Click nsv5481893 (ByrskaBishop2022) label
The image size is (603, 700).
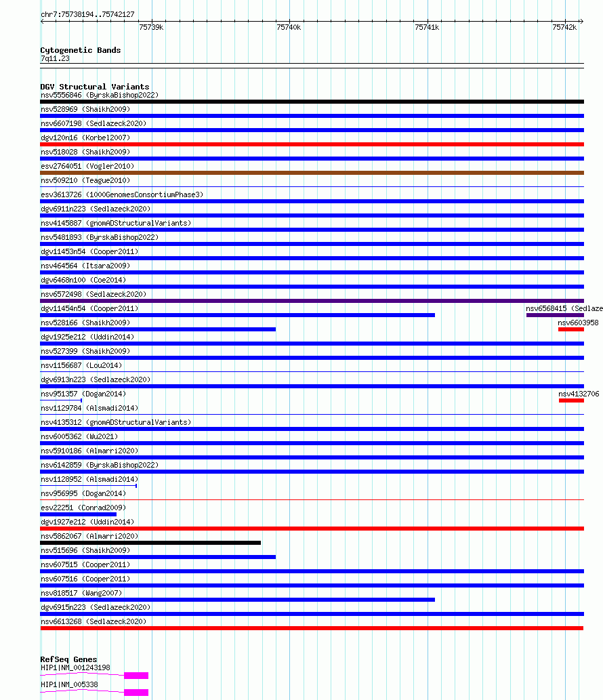100,238
